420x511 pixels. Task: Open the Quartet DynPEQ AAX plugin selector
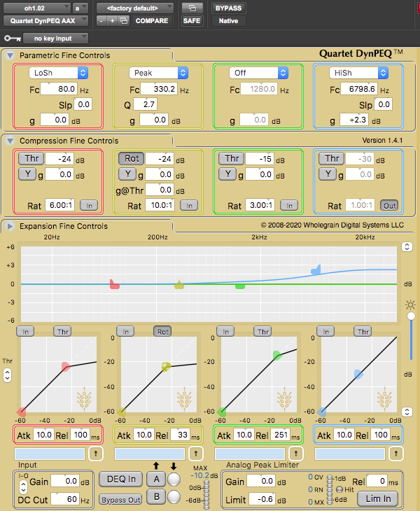(45, 21)
